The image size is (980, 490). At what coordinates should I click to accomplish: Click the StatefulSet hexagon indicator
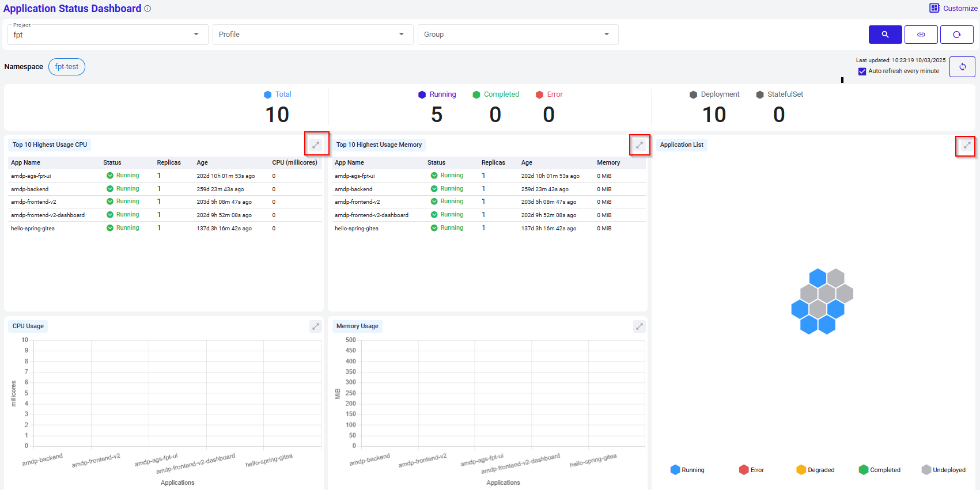(760, 94)
